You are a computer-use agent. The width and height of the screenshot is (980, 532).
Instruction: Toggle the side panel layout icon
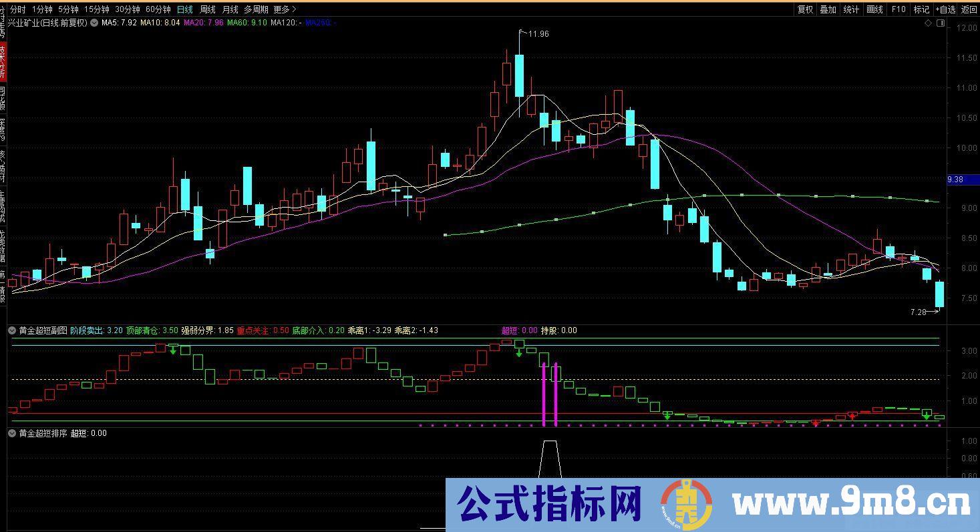941,23
